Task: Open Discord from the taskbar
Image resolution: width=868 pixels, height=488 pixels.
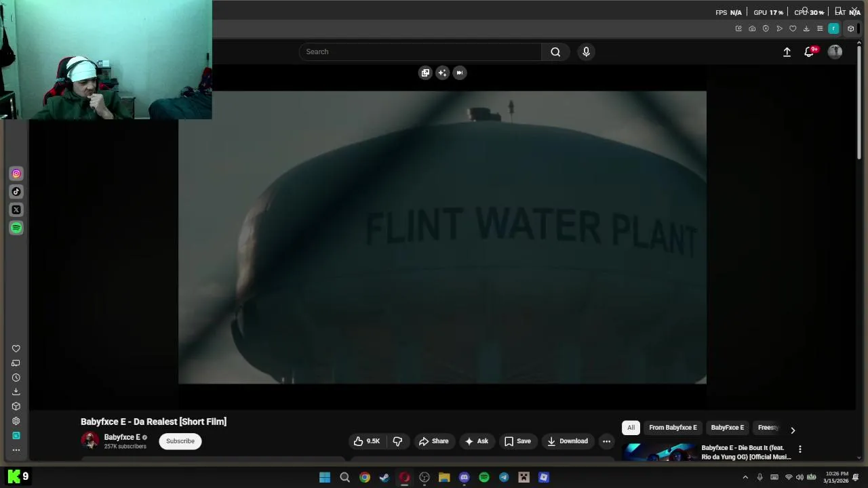Action: click(464, 477)
